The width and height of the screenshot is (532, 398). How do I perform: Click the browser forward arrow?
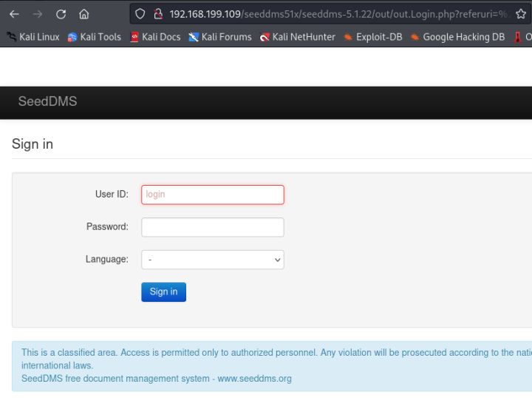[38, 14]
